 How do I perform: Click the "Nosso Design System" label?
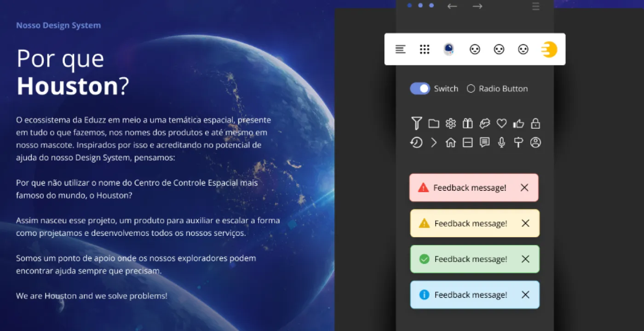tap(58, 25)
